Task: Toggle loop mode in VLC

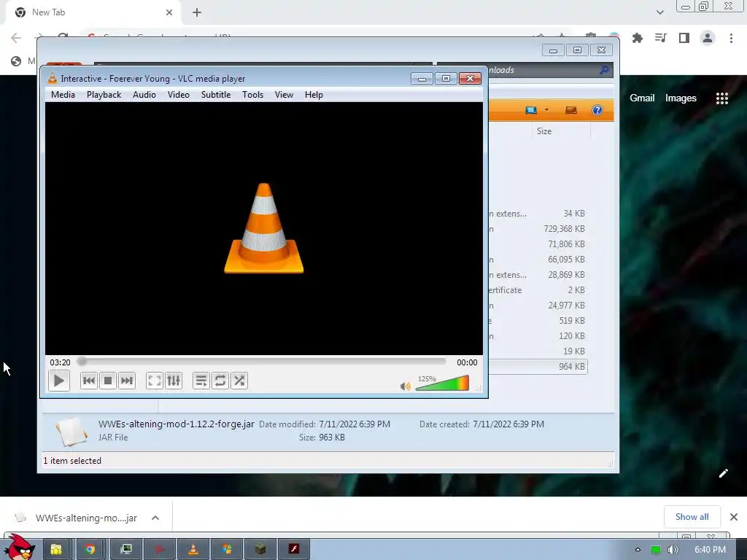Action: point(220,381)
